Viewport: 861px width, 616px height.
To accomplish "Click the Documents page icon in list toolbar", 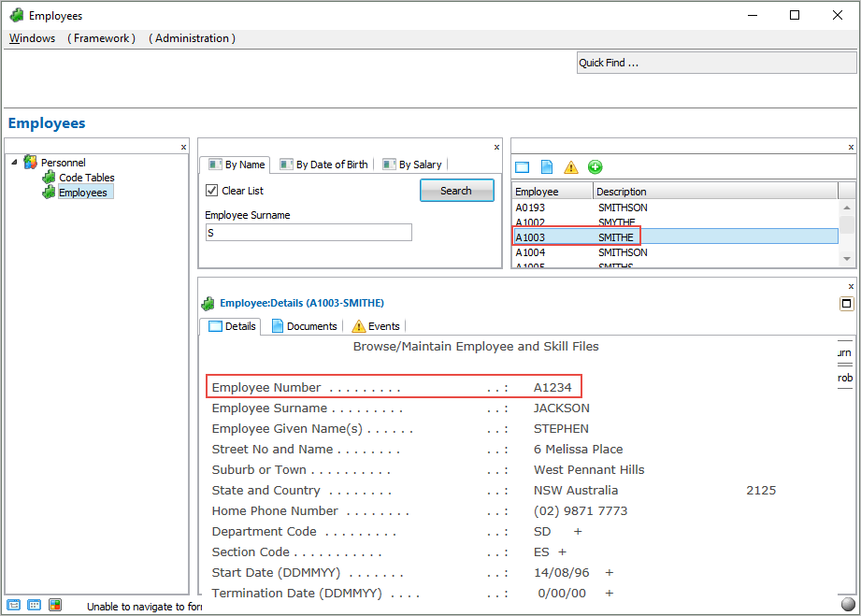I will pos(547,167).
